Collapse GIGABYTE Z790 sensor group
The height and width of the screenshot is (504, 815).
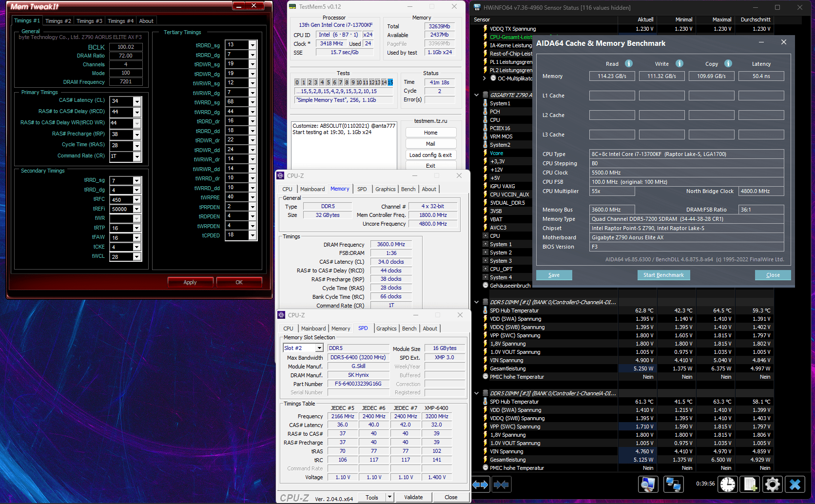point(477,95)
